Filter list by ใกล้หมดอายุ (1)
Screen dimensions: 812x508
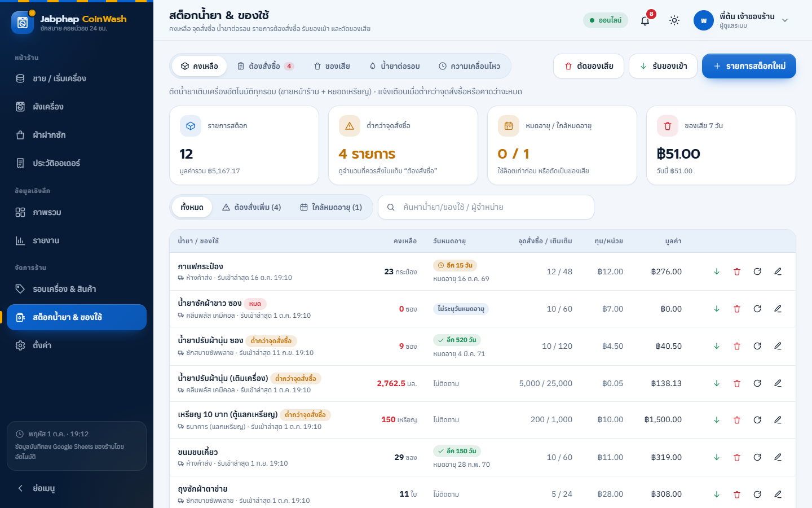[331, 207]
